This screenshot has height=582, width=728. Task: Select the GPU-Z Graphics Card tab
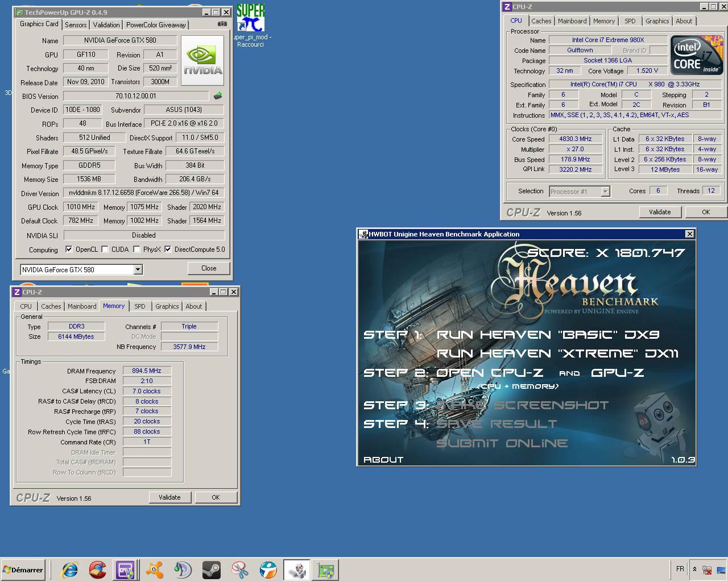39,24
